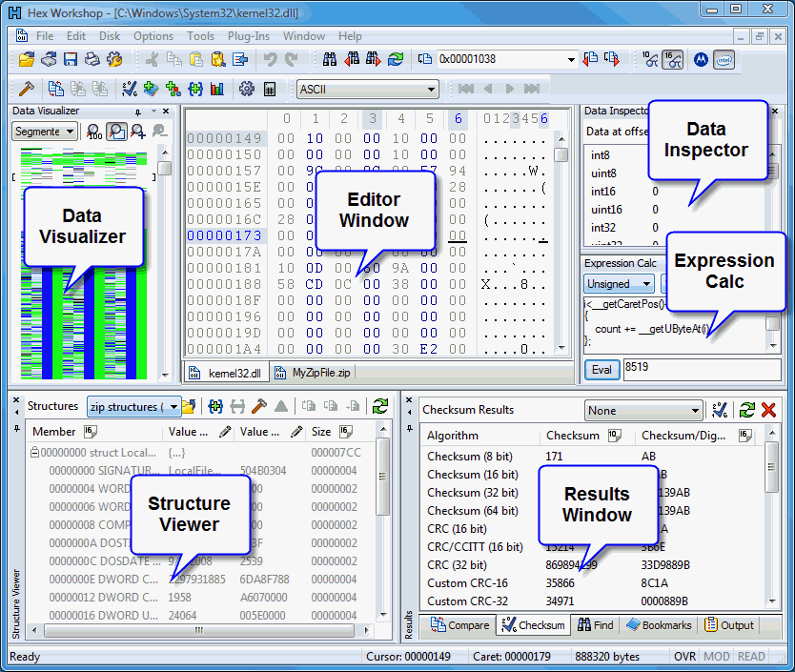Select the CRC (32 bit) row
Viewport: 795px width, 672px height.
tap(593, 565)
